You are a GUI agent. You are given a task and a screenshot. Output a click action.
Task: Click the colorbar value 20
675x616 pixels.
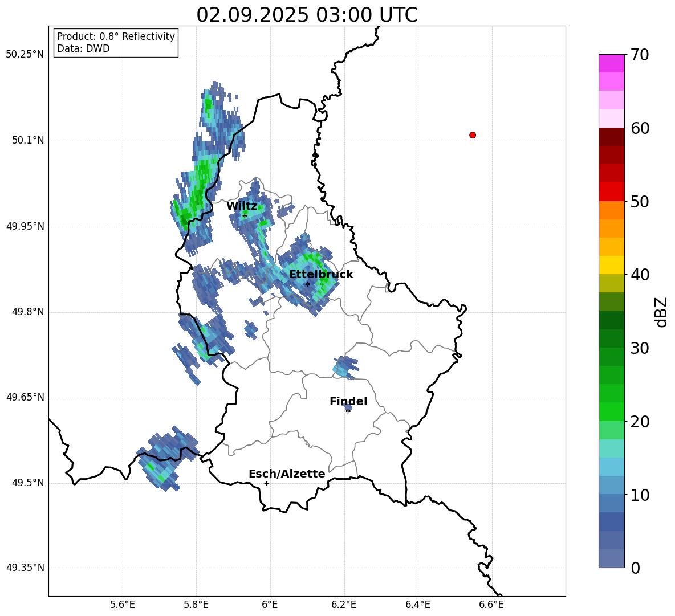(640, 422)
